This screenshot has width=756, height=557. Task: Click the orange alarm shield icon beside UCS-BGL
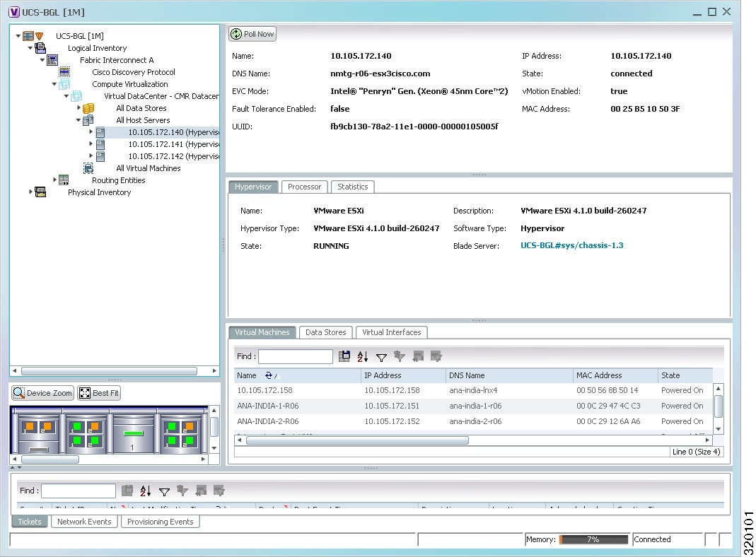[40, 35]
